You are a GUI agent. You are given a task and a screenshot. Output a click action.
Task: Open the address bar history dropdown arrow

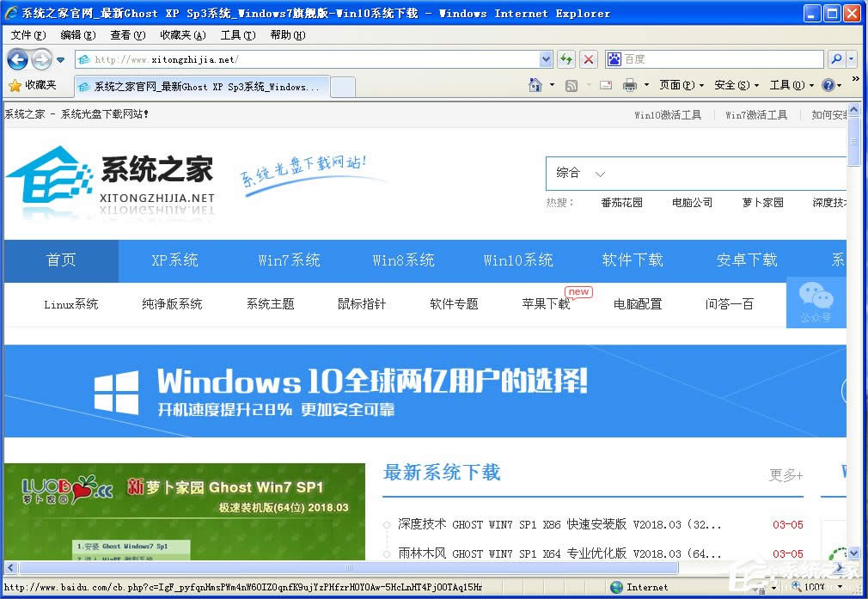pos(545,59)
